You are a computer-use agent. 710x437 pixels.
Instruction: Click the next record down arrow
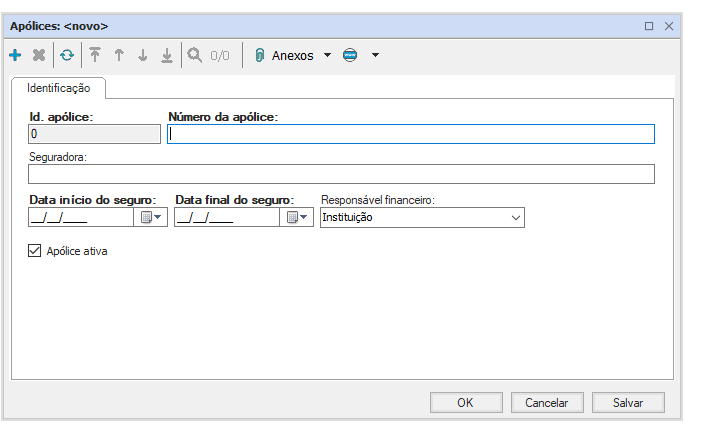point(143,56)
